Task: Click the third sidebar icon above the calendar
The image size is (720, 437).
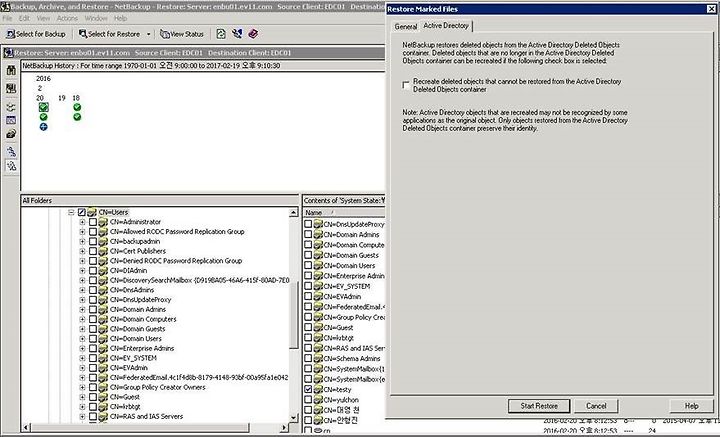Action: [x=11, y=107]
